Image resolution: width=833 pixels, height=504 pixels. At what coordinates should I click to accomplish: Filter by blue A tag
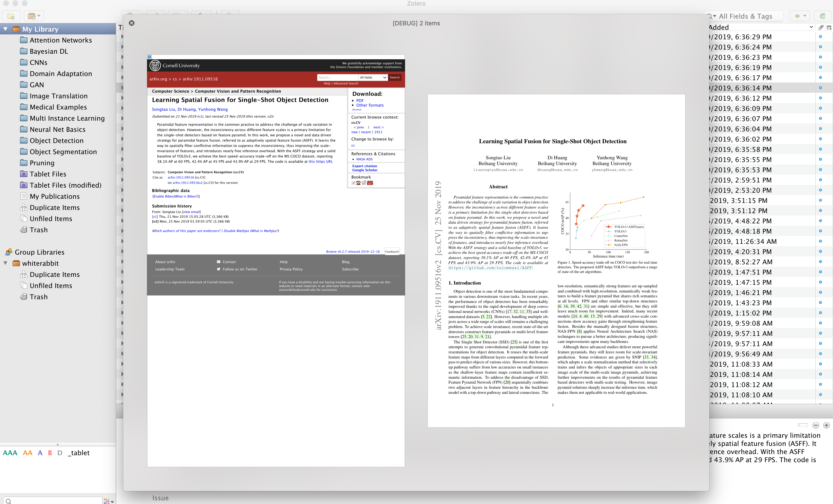pos(40,453)
